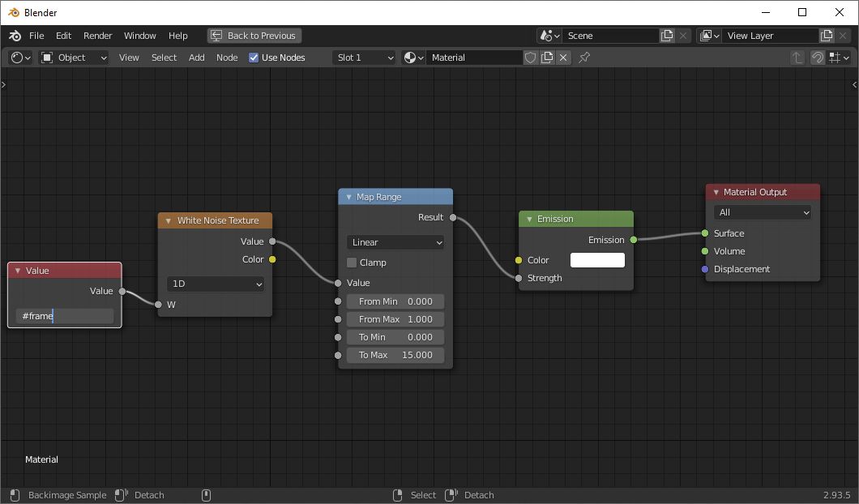Open the node editor Select menu
Viewport: 859px width, 504px height.
[x=164, y=58]
